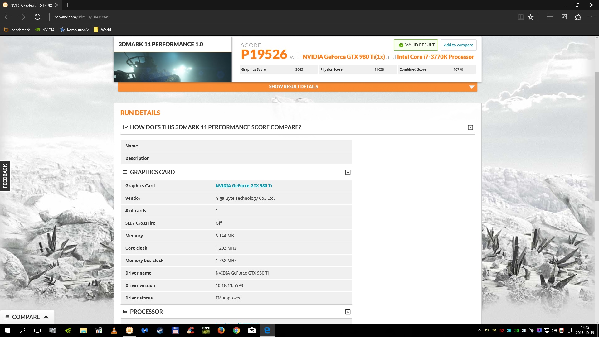The width and height of the screenshot is (599, 364).
Task: Open the World favorites folder
Action: pyautogui.click(x=102, y=30)
